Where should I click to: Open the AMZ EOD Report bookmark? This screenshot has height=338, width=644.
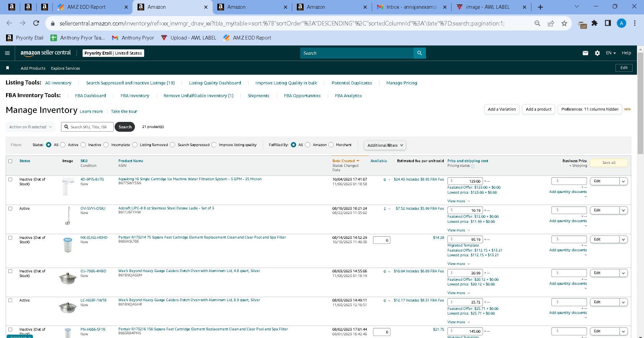[247, 38]
